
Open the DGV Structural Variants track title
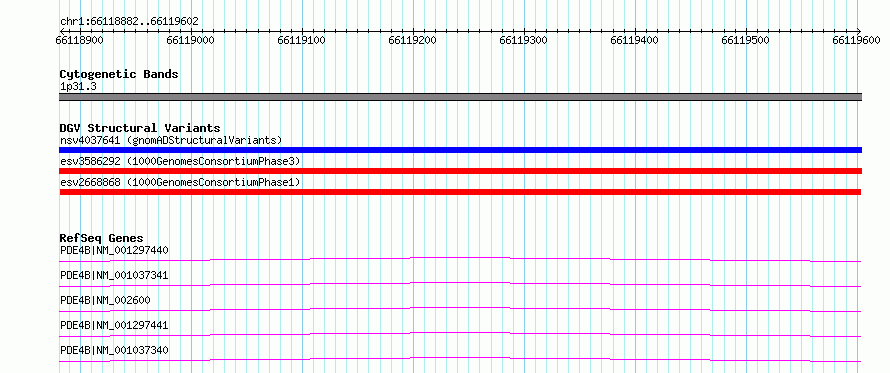click(x=140, y=128)
